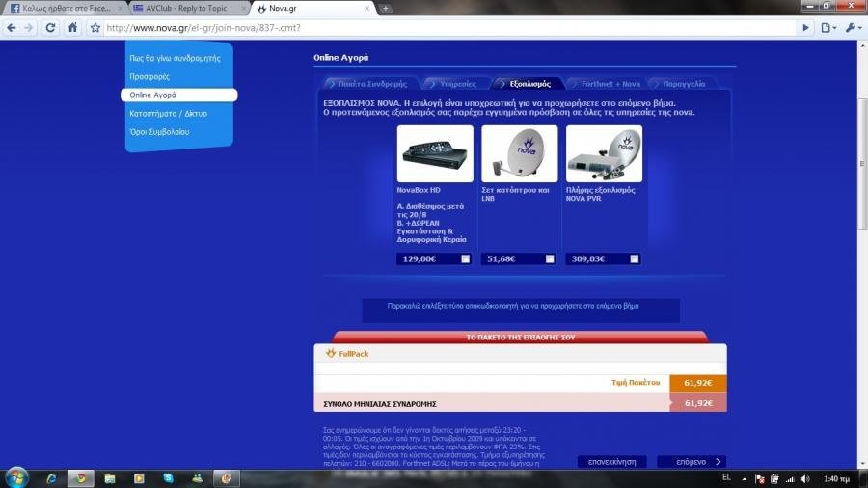Click the home icon in the toolbar
Viewport: 868px width, 488px height.
coord(72,28)
